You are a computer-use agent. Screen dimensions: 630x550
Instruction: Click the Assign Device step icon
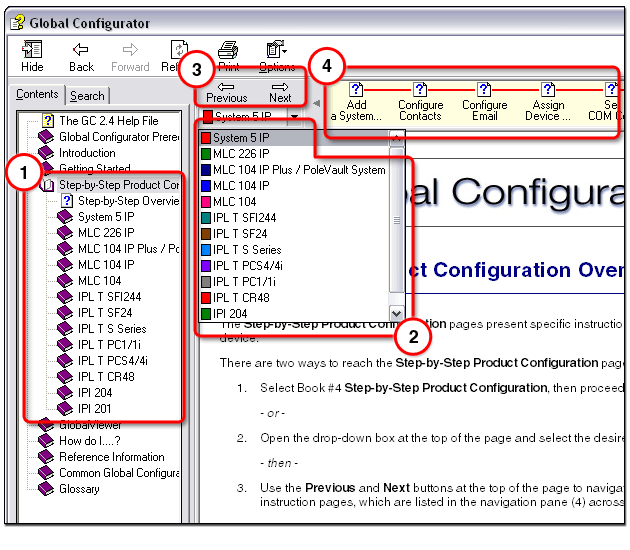(548, 89)
